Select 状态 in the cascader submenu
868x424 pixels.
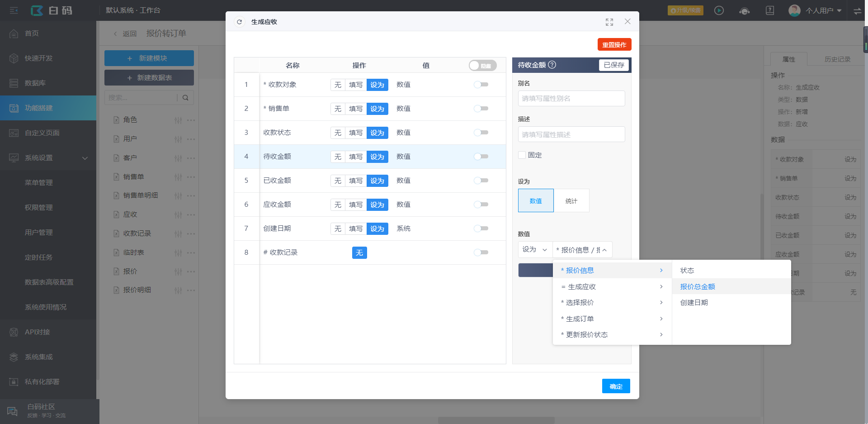(x=731, y=271)
